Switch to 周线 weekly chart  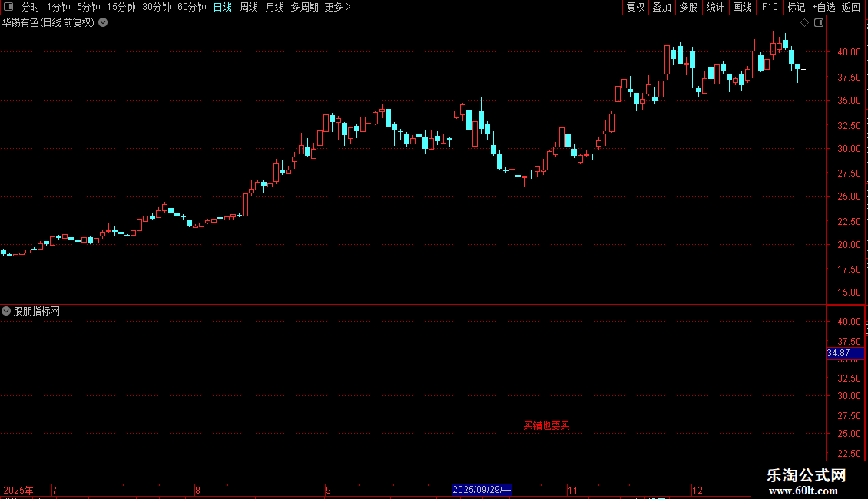(x=249, y=7)
